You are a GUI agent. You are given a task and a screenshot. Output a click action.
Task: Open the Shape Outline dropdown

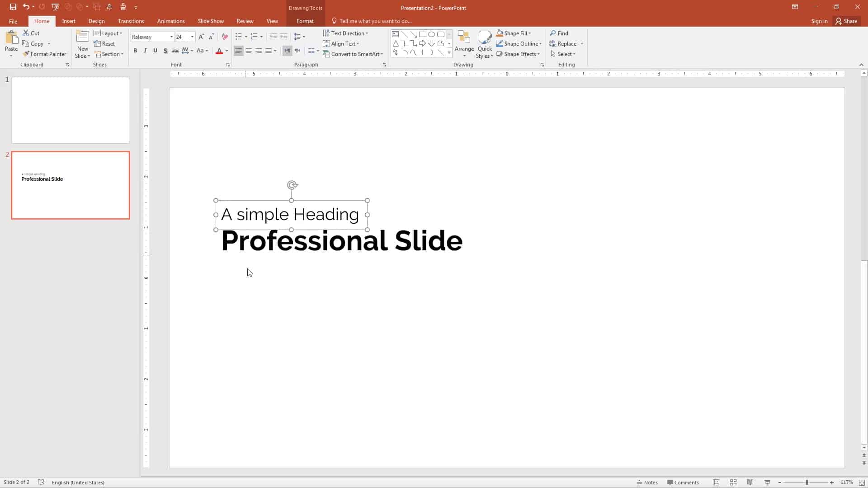tap(519, 43)
